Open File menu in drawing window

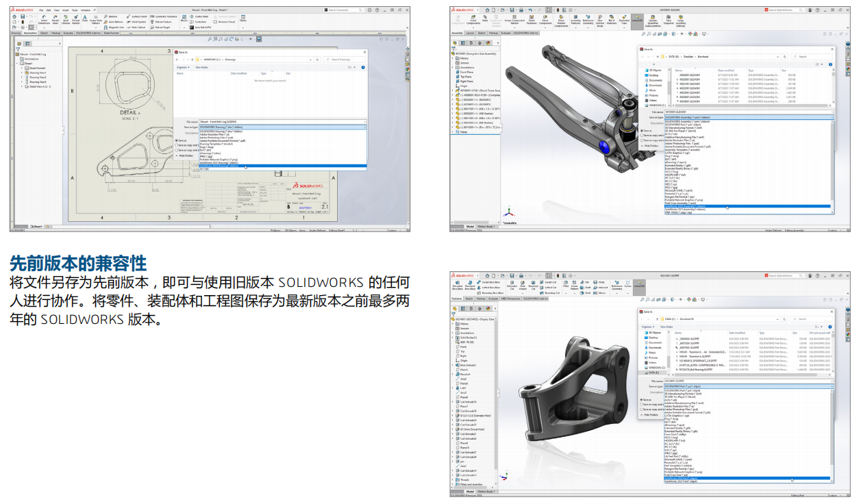pos(41,10)
